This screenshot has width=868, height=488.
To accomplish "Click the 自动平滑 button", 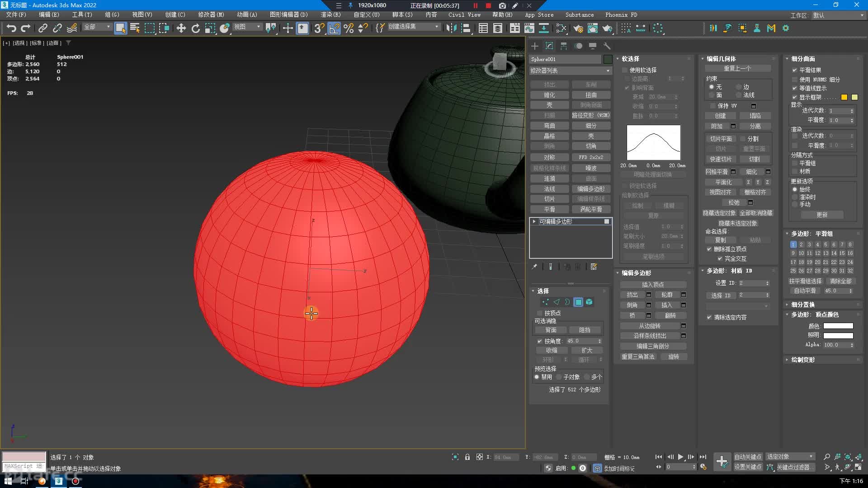I will click(x=805, y=291).
